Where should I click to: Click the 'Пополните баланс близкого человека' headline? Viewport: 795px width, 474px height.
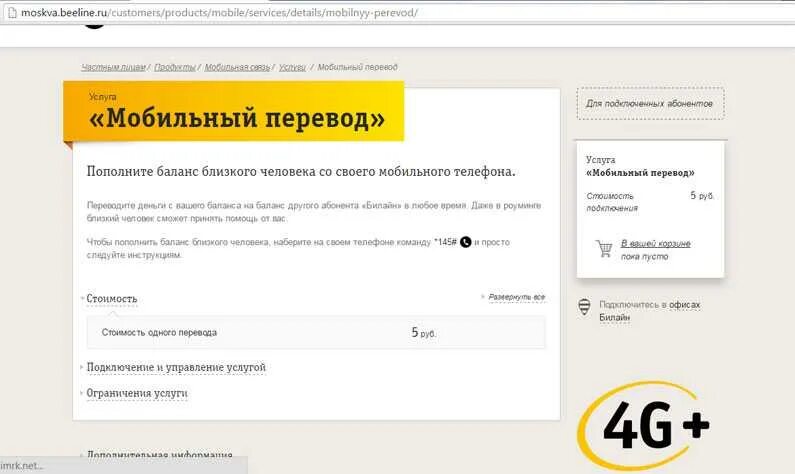pyautogui.click(x=301, y=171)
